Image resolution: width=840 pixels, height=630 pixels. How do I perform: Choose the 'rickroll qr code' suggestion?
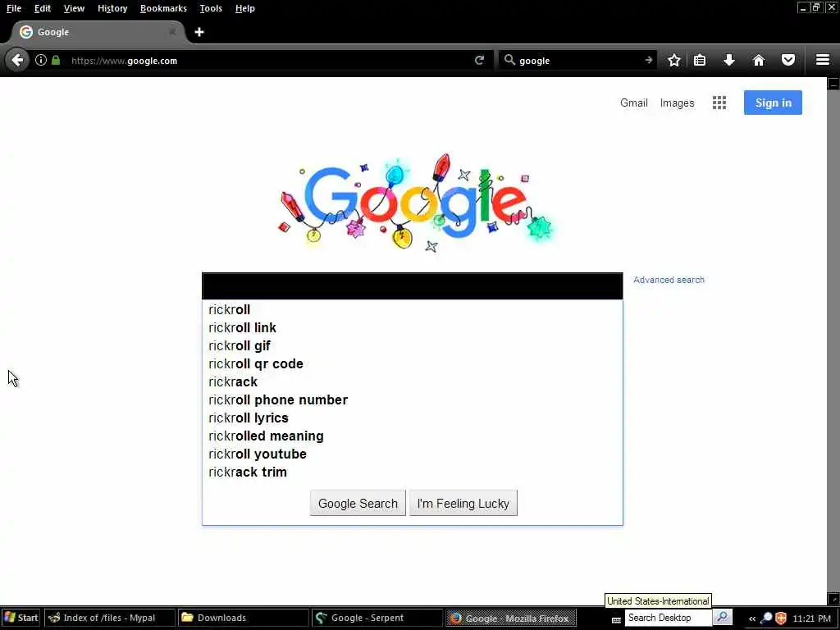[412, 363]
